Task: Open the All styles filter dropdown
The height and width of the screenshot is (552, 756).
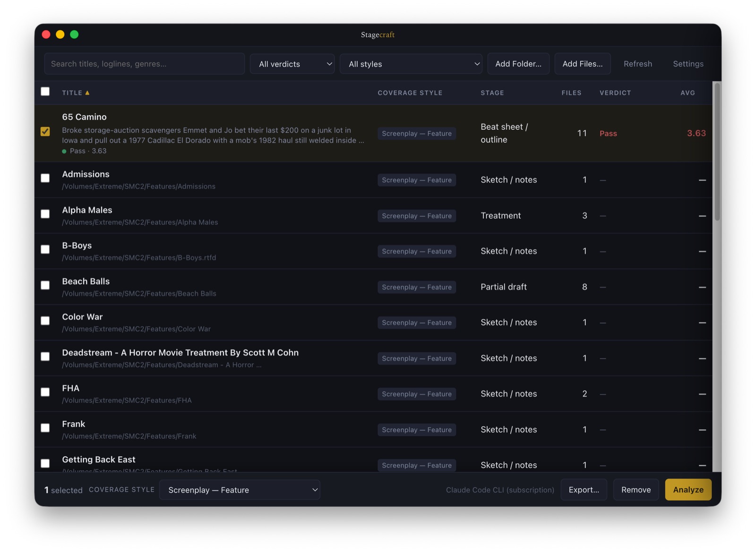Action: pos(411,64)
